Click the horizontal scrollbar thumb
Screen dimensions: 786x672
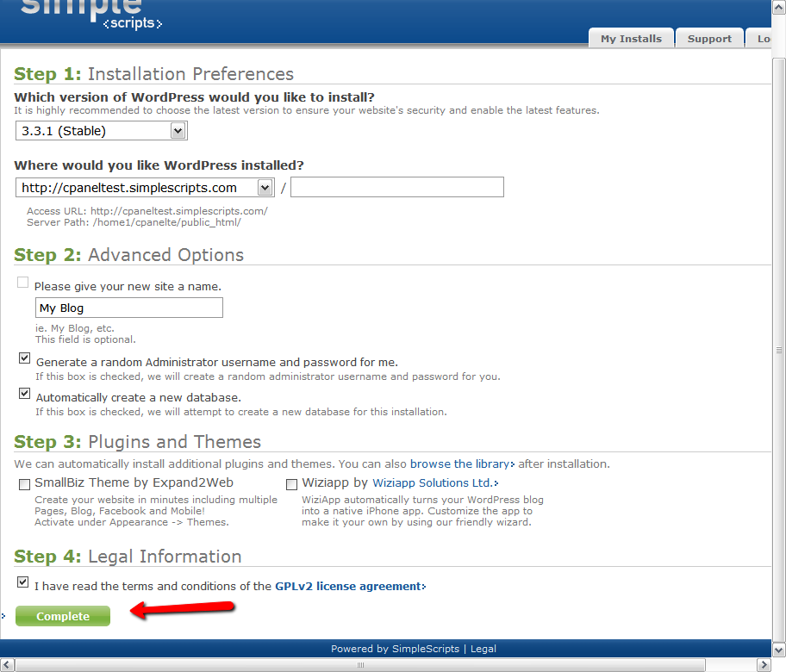click(360, 665)
